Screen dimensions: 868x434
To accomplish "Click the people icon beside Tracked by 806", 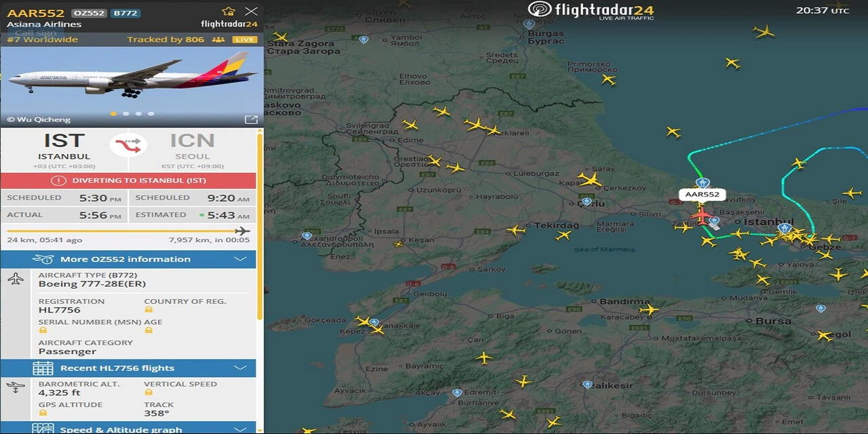I will (x=218, y=39).
